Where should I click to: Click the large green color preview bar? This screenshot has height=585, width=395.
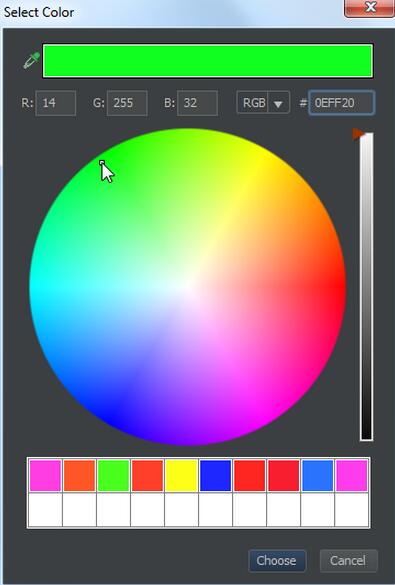(208, 61)
